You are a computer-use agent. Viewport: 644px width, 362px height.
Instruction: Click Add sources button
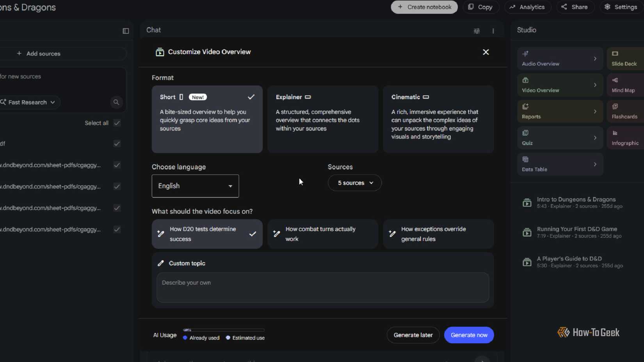coord(62,53)
